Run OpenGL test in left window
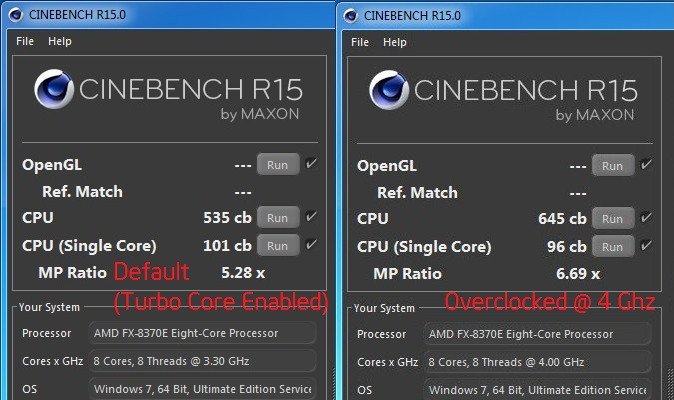Viewport: 674px width, 400px height. pos(278,165)
